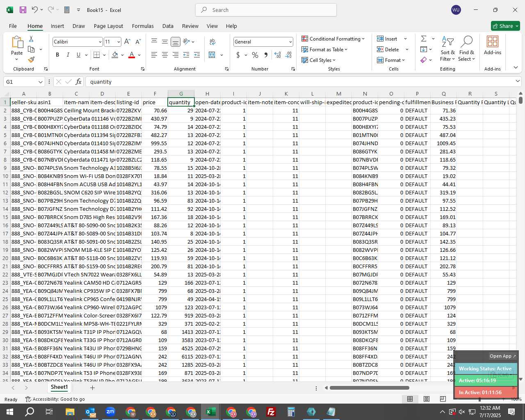The image size is (525, 420).
Task: Apply red font color
Action: (132, 55)
